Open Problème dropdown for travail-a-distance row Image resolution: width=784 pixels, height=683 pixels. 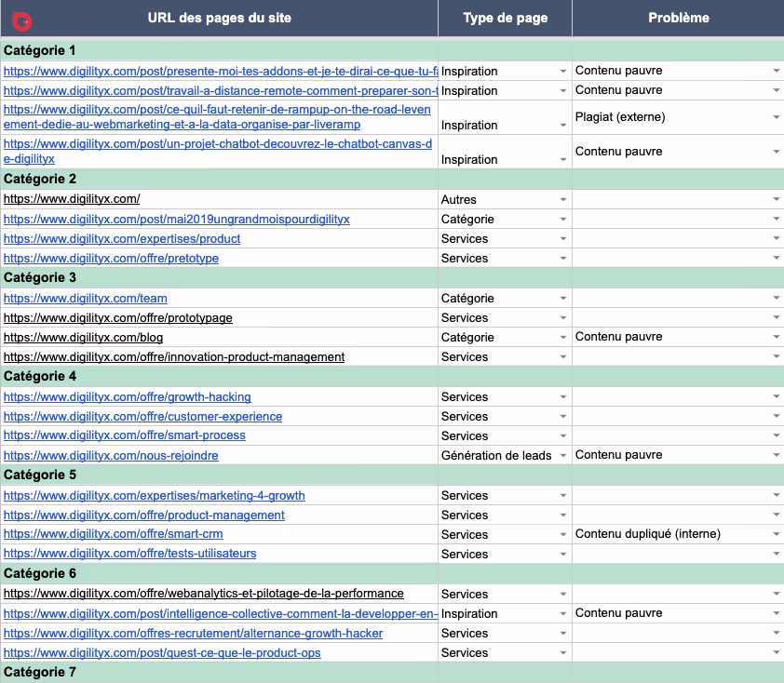tap(777, 90)
